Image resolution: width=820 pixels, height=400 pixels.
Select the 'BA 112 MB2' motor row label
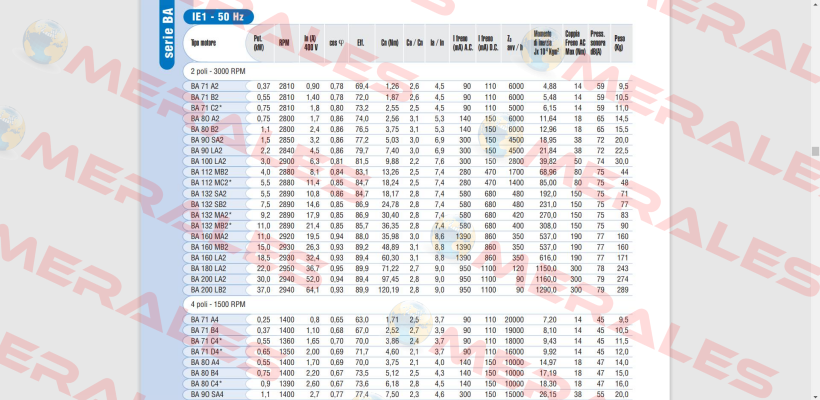pyautogui.click(x=209, y=172)
